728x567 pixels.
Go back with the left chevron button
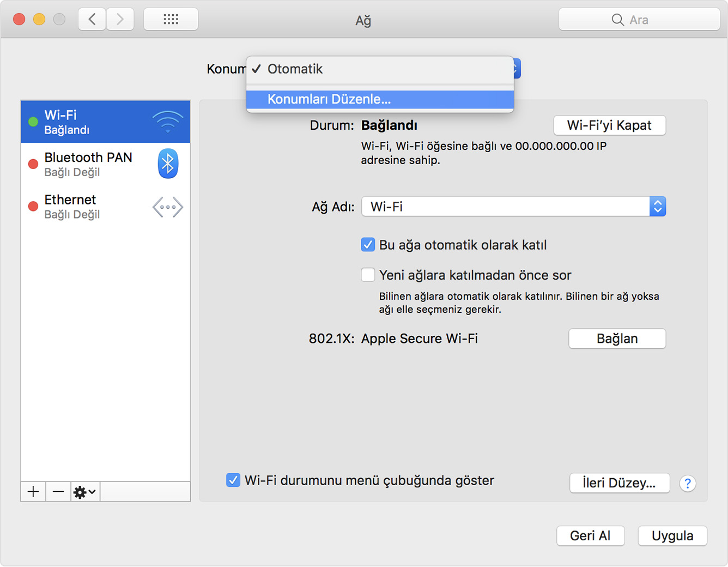point(92,20)
